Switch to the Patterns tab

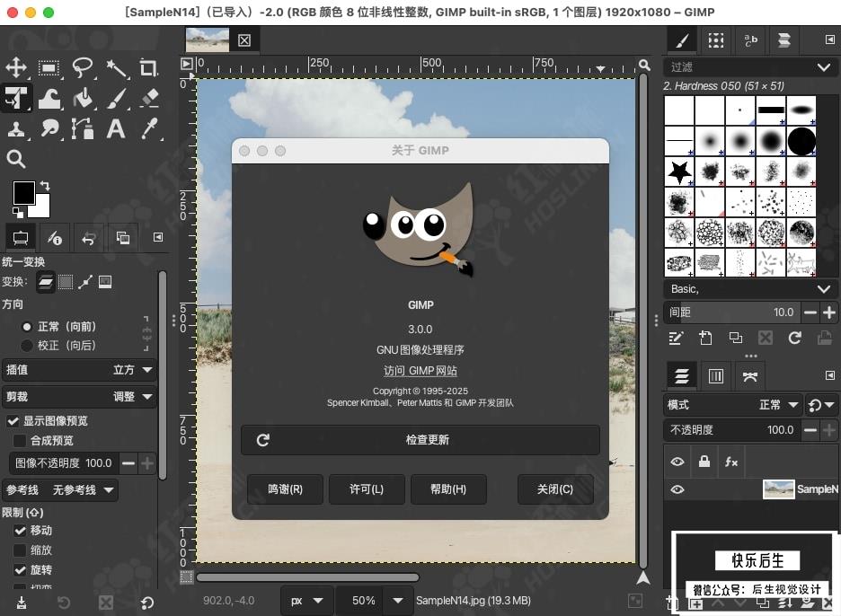pos(715,40)
